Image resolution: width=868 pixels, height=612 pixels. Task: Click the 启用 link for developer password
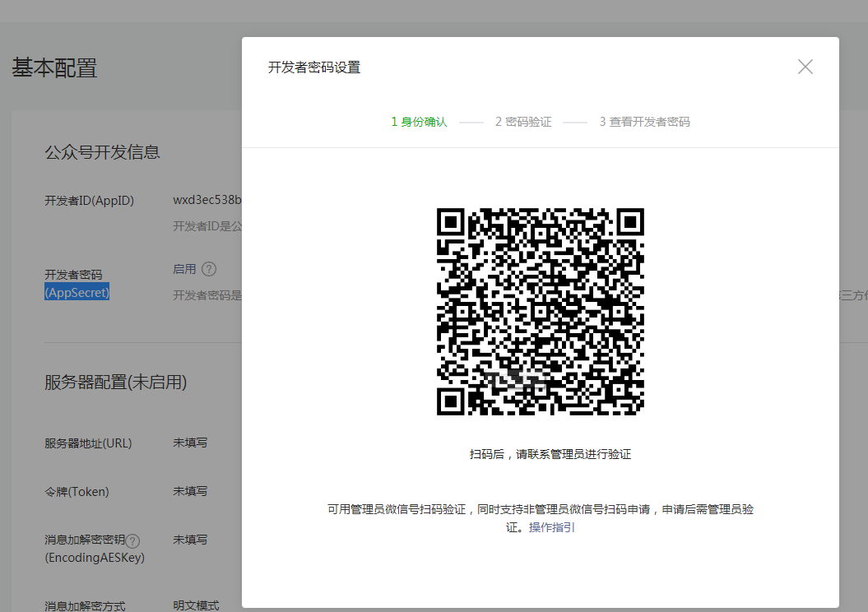184,269
